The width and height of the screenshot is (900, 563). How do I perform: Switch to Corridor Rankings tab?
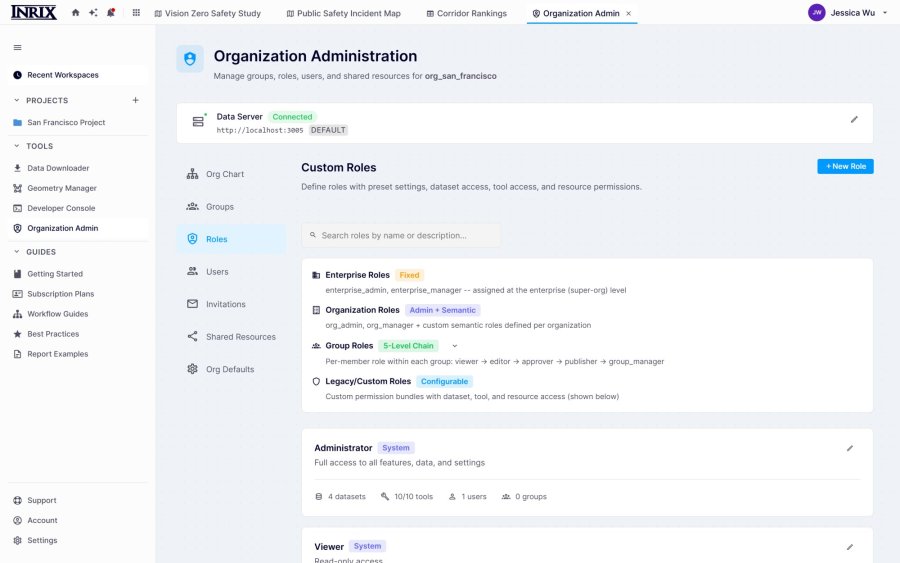click(x=467, y=13)
